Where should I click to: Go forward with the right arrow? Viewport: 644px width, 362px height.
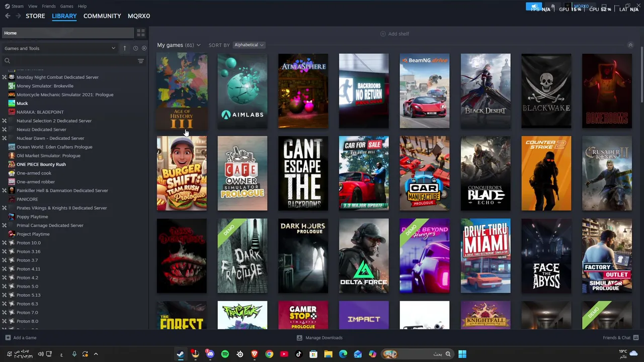pyautogui.click(x=18, y=16)
